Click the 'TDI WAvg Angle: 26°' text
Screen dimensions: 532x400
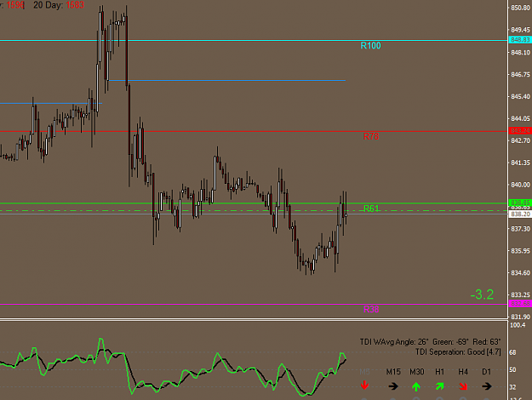click(x=394, y=342)
